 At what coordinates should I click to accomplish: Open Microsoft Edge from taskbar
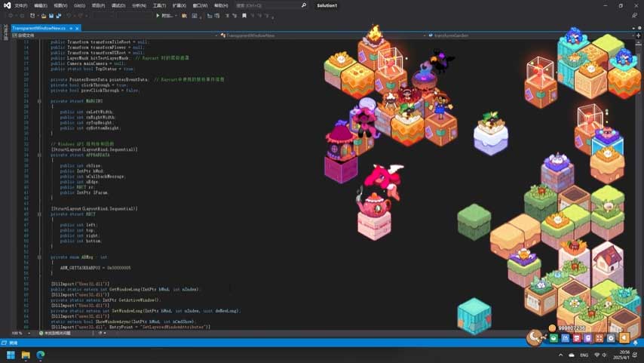[x=41, y=355]
